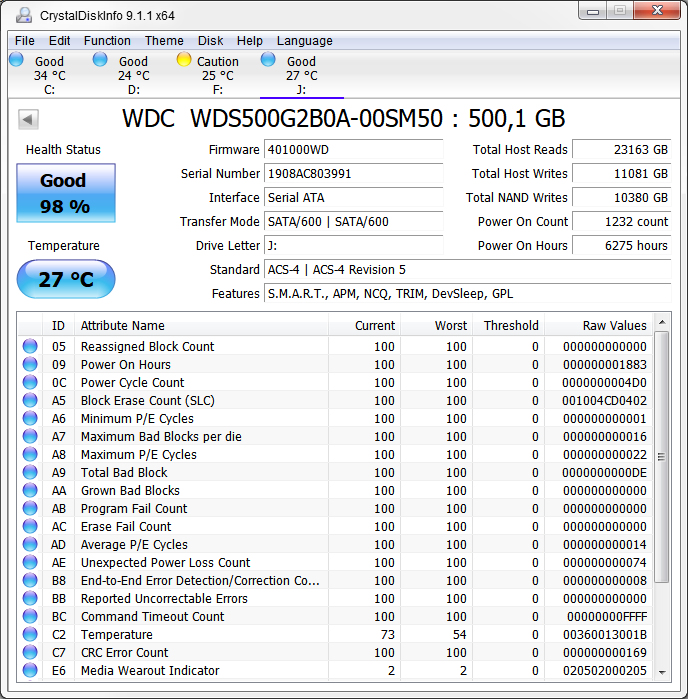
Task: Select the J: drive status orb
Action: coord(268,59)
